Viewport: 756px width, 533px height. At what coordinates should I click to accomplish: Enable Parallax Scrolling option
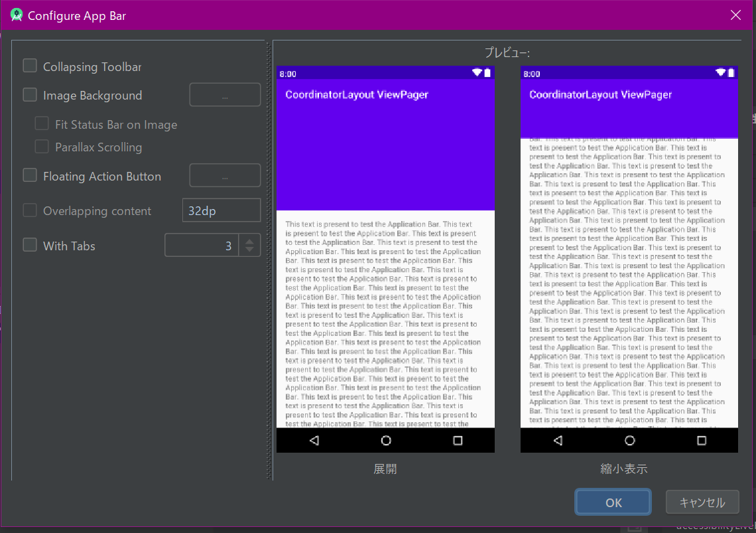pyautogui.click(x=42, y=146)
